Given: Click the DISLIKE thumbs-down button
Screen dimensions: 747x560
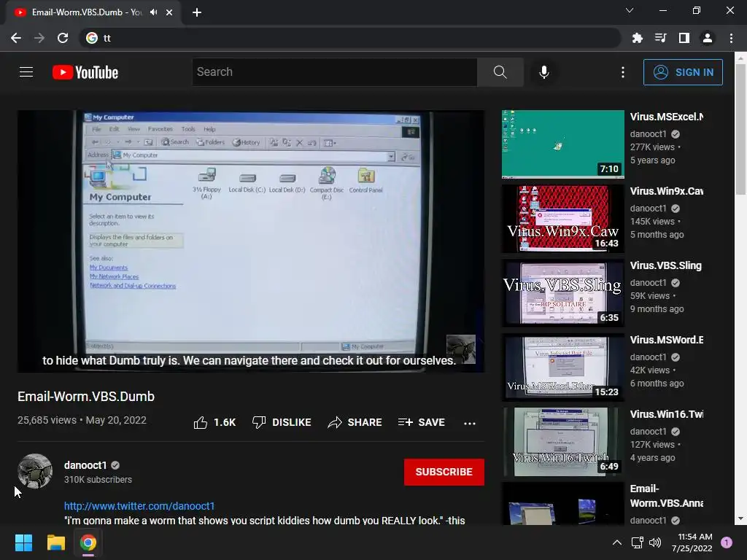Looking at the screenshot, I should [282, 422].
